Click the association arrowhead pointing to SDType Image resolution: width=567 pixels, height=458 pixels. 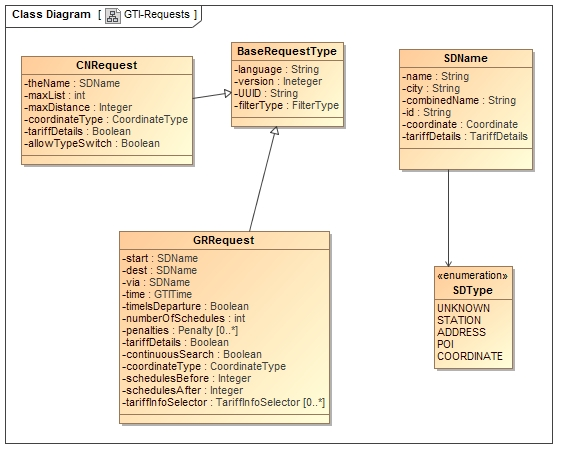click(448, 263)
